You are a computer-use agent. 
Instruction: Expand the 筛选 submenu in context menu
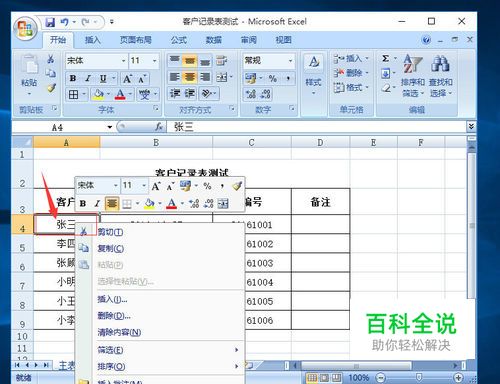tap(160, 350)
